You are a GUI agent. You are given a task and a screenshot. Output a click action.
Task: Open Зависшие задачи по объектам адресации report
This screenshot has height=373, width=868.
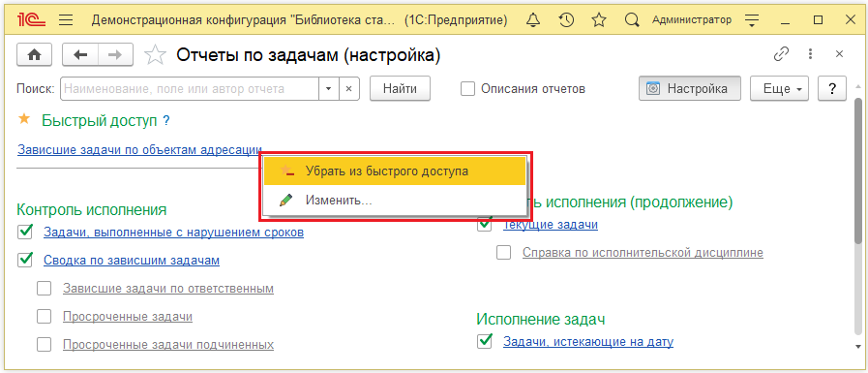139,149
